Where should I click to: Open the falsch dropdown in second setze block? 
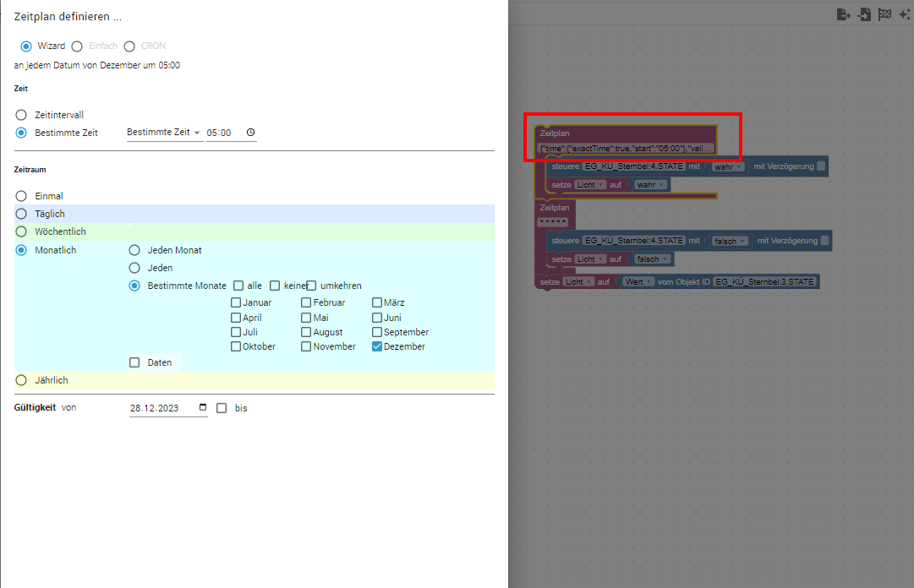(x=652, y=259)
